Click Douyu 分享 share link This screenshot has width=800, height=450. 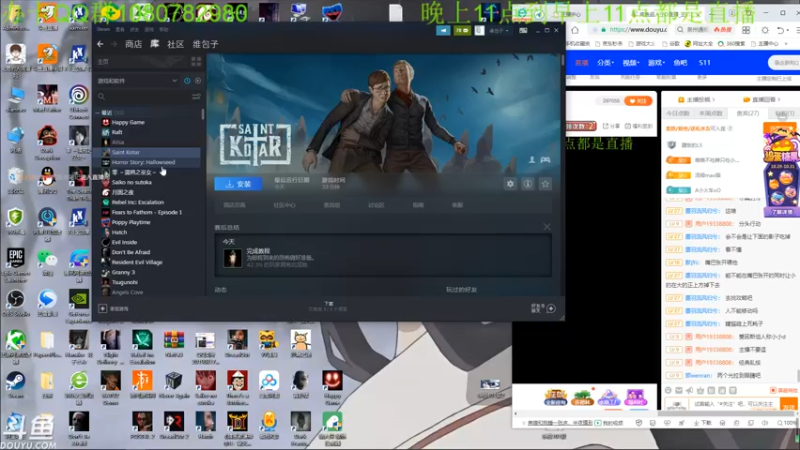click(611, 126)
